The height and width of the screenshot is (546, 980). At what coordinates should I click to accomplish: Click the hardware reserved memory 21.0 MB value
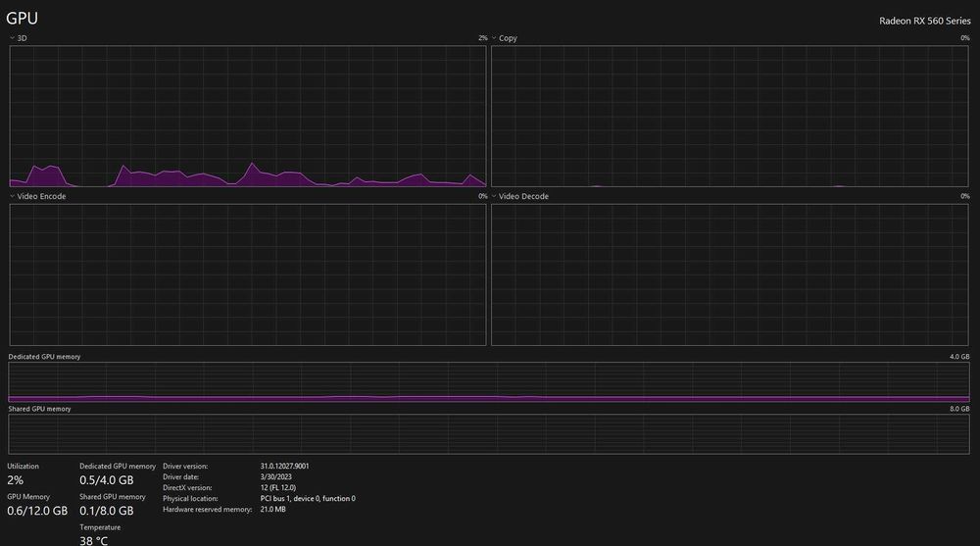tap(272, 509)
